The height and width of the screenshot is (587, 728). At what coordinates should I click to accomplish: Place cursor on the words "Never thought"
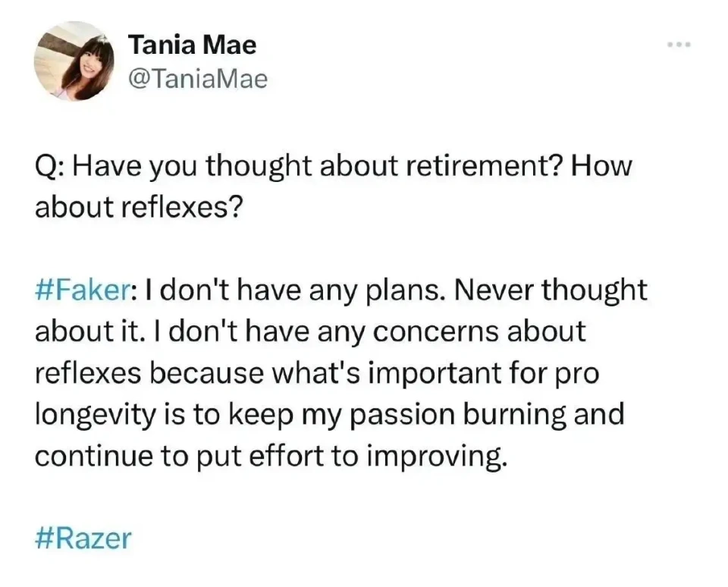click(551, 290)
